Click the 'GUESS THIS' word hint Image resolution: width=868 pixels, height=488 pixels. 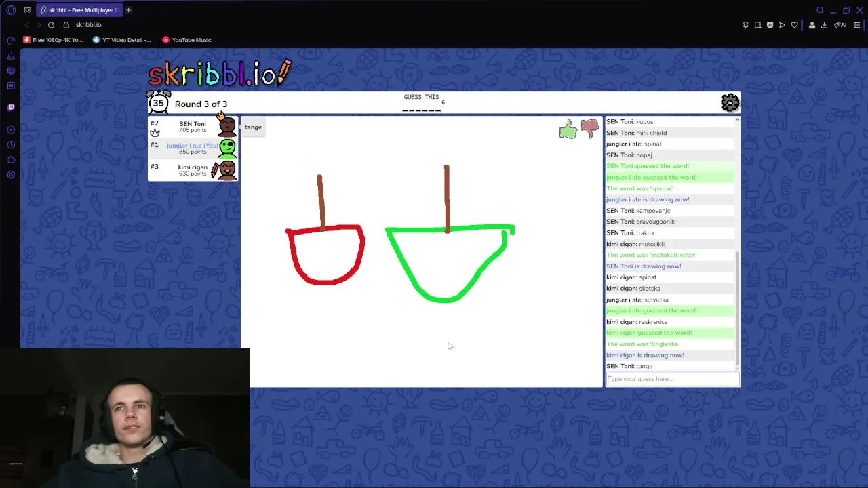point(421,97)
